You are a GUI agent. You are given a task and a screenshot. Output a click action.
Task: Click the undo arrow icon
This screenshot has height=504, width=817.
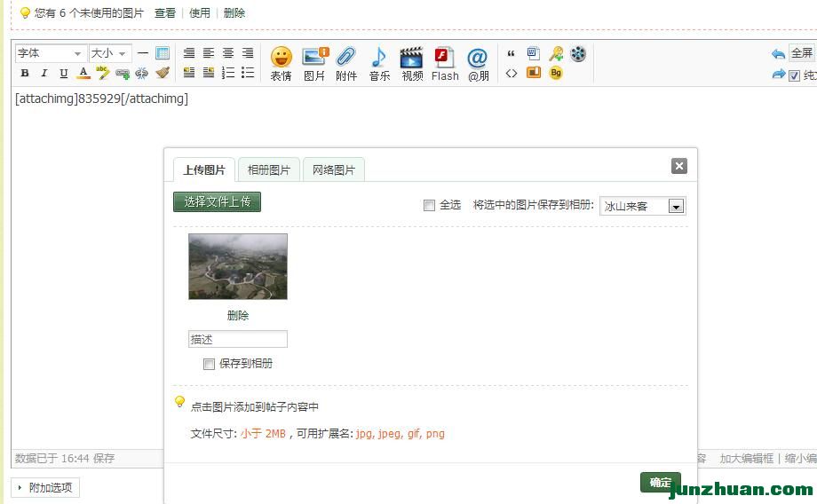point(778,54)
